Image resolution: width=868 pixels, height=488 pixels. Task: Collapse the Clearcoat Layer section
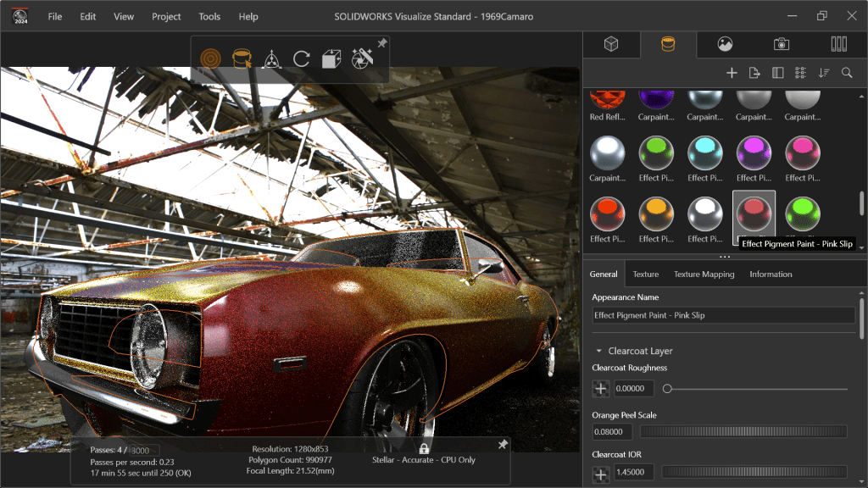point(598,351)
